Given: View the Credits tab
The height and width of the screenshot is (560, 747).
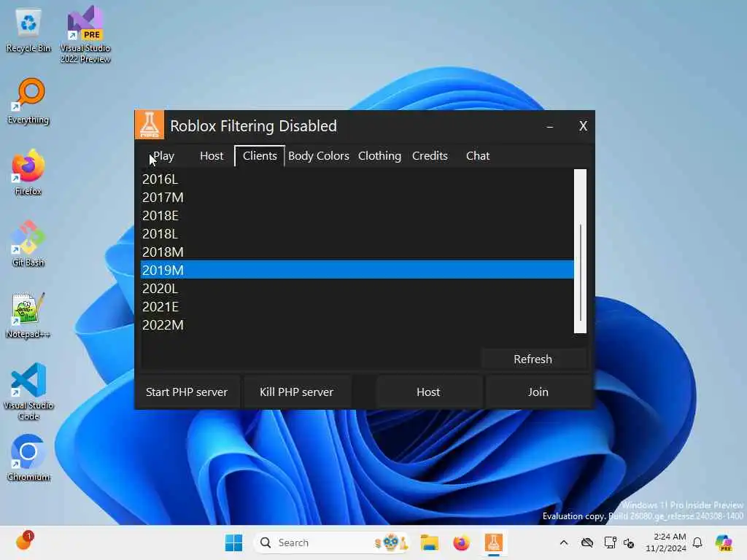Looking at the screenshot, I should [430, 156].
